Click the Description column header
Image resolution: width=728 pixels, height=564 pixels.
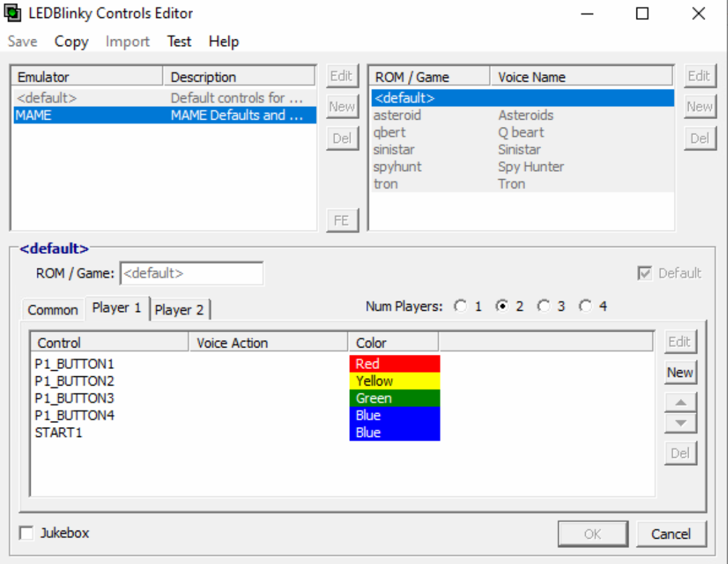click(239, 77)
